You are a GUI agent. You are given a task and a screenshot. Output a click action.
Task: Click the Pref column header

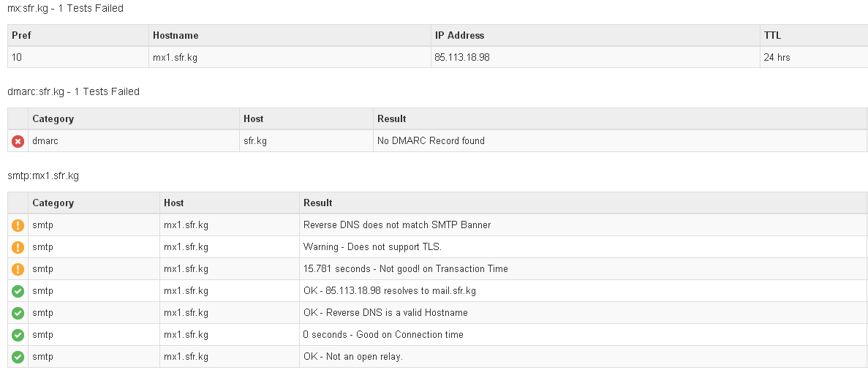(x=22, y=35)
